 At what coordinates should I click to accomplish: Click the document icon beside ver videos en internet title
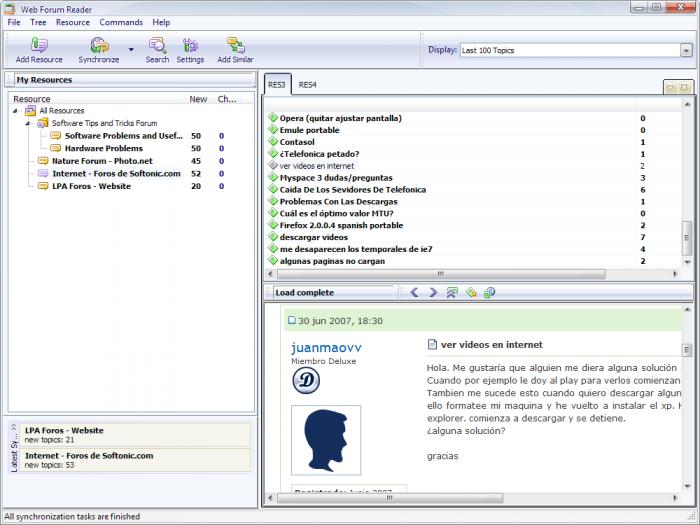click(x=432, y=344)
